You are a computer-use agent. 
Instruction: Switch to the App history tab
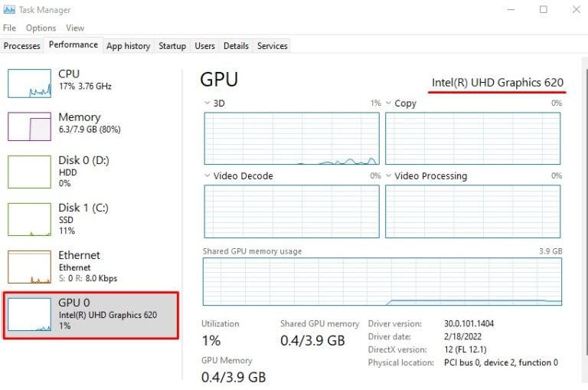[x=128, y=46]
